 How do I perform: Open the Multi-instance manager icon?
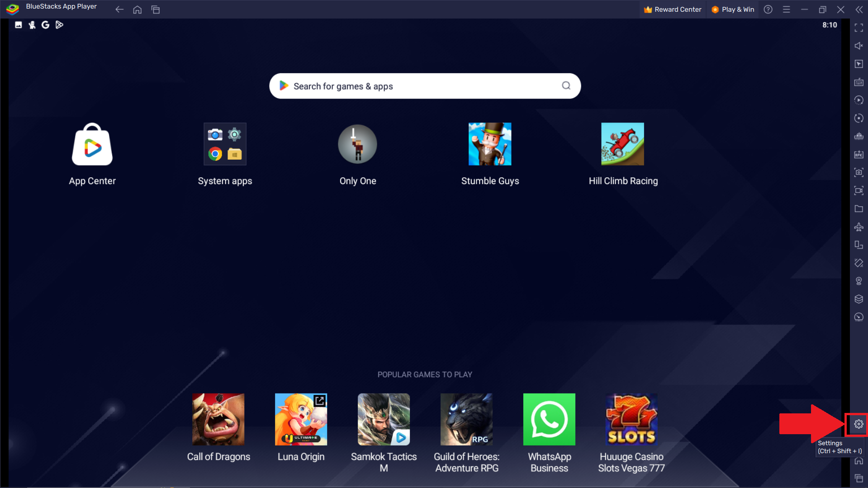(x=859, y=245)
